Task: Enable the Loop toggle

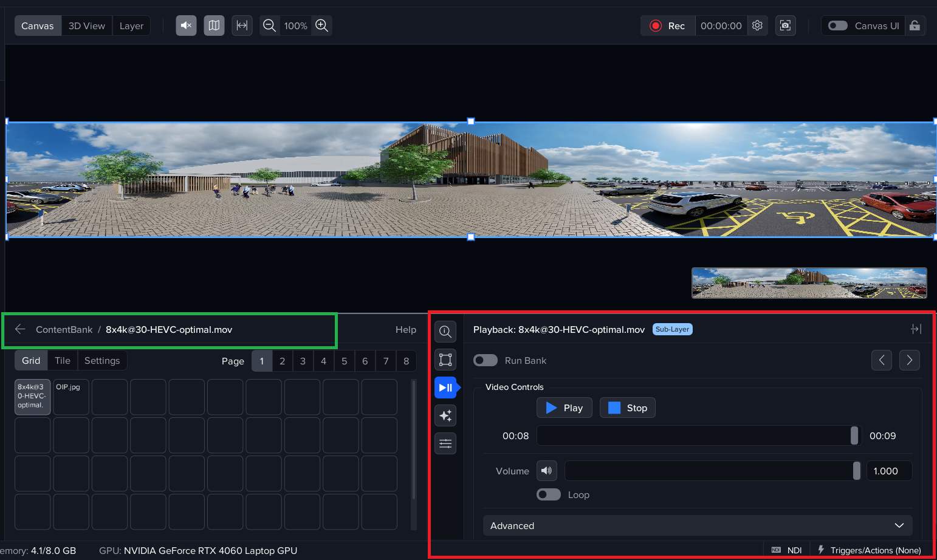Action: click(x=549, y=494)
